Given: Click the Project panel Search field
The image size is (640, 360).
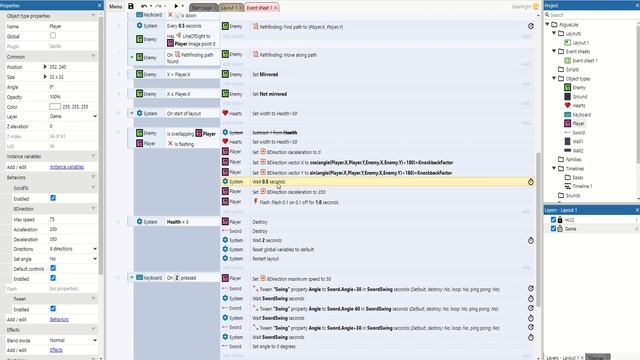Looking at the screenshot, I should [590, 15].
